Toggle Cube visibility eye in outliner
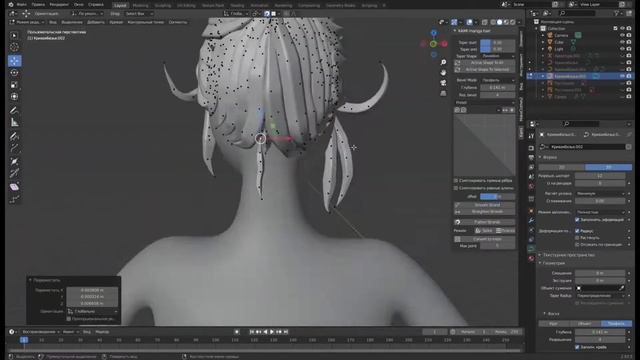The width and height of the screenshot is (640, 360). [x=622, y=42]
